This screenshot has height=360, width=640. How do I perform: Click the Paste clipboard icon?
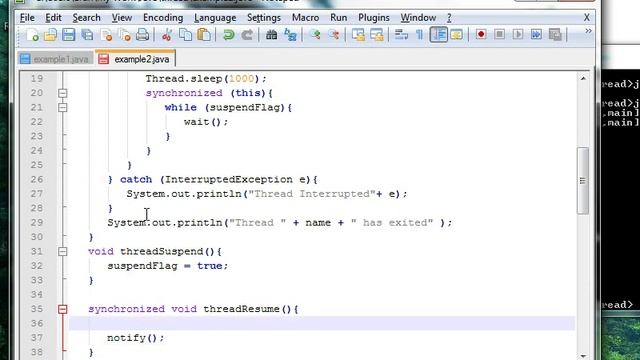204,35
